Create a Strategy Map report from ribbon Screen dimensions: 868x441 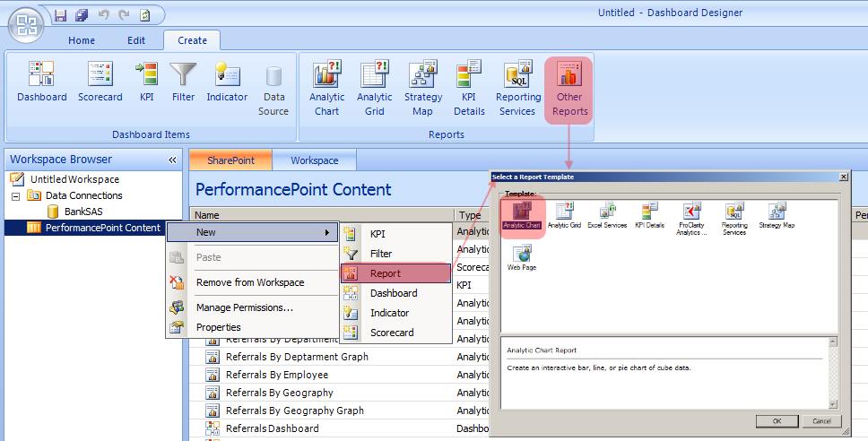tap(423, 89)
